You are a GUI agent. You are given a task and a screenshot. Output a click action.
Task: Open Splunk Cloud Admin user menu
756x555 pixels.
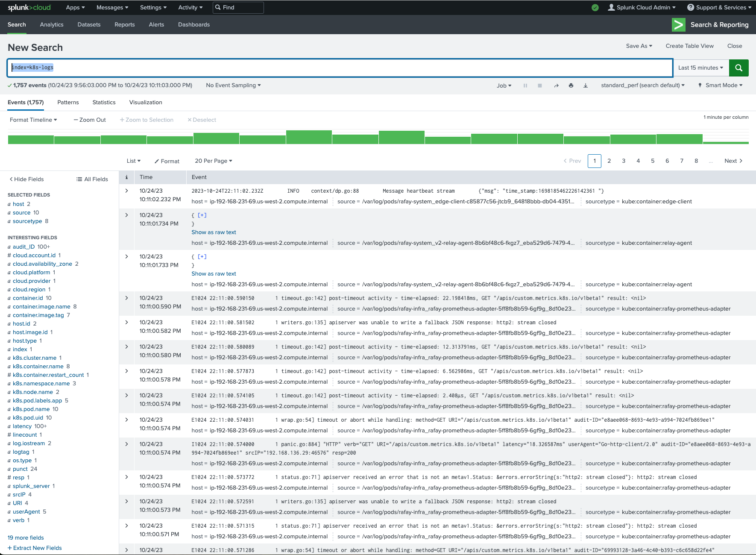[642, 7]
